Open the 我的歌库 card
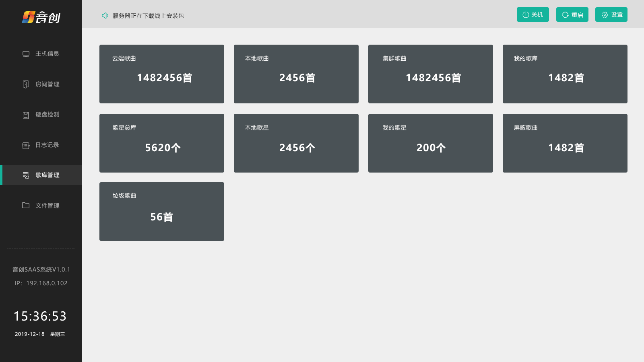 coord(565,74)
